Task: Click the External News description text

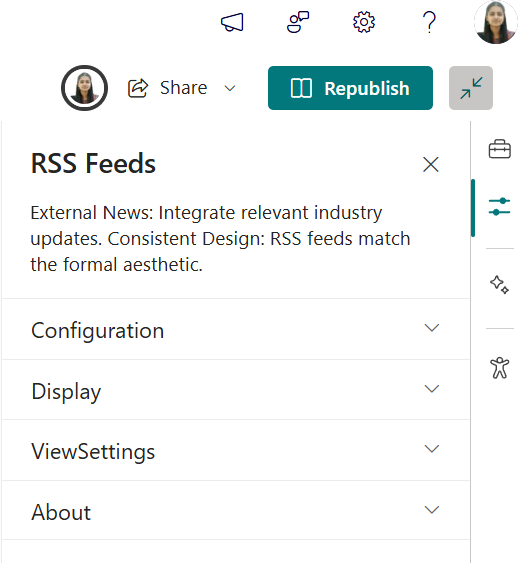Action: click(220, 238)
